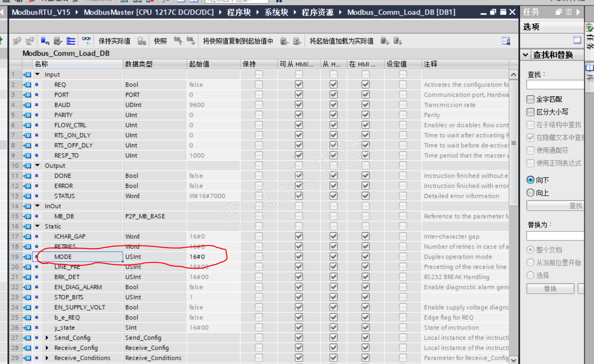This screenshot has width=594, height=364.
Task: Click the table scroll-down arrow
Action: point(513,359)
